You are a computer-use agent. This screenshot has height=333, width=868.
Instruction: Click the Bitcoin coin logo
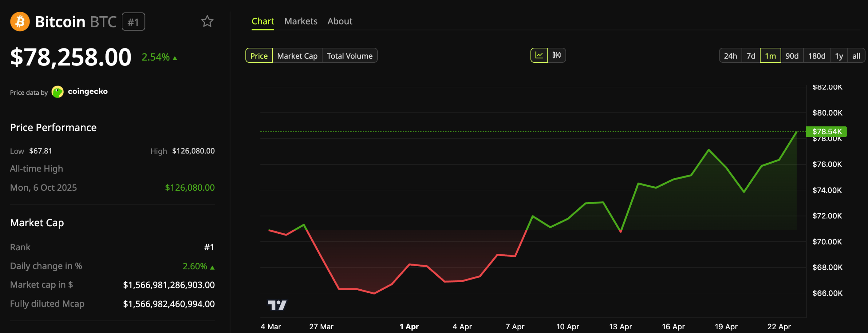(x=19, y=21)
